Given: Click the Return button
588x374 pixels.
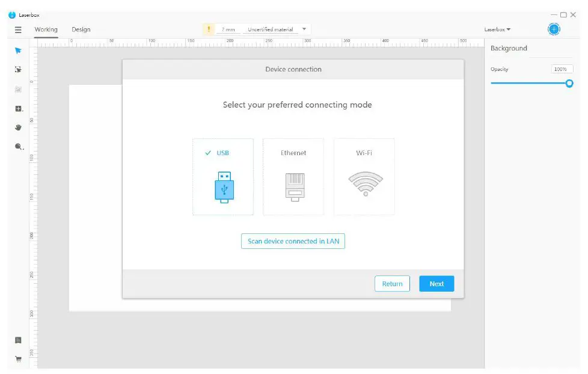Looking at the screenshot, I should pyautogui.click(x=392, y=284).
